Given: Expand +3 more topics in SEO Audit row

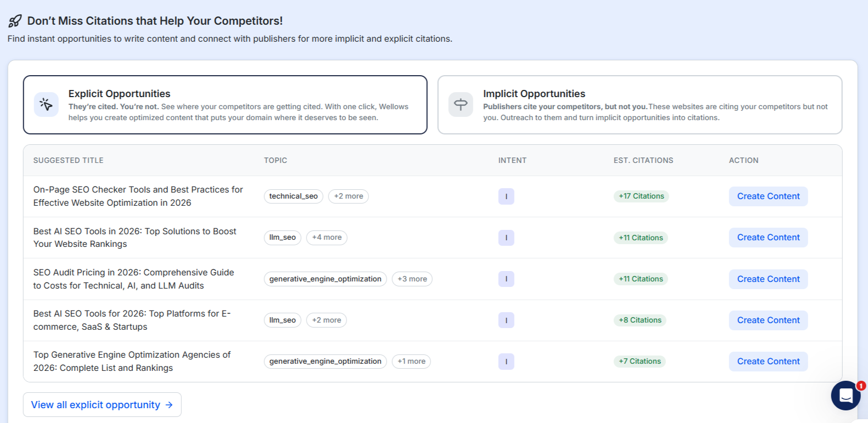Looking at the screenshot, I should coord(412,279).
